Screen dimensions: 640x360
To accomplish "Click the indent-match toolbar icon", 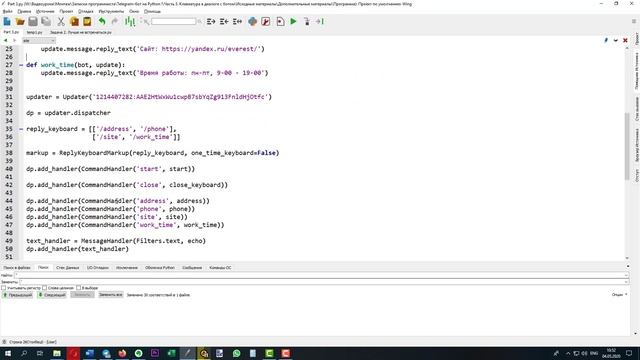I will coord(237,22).
